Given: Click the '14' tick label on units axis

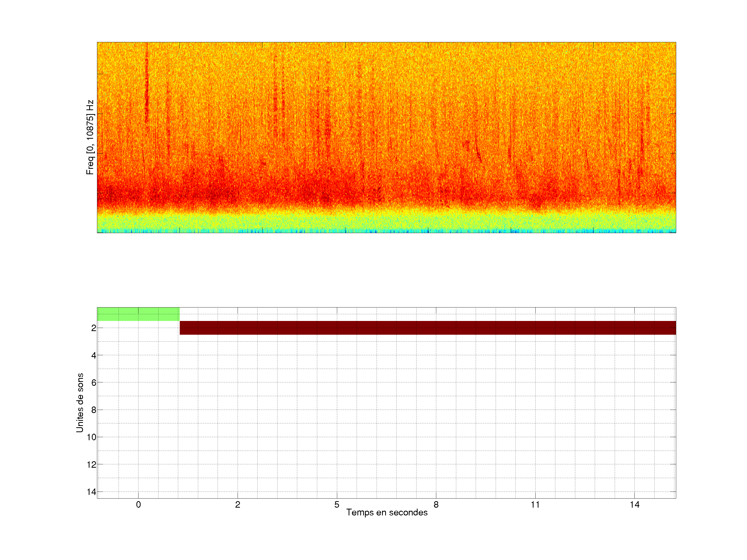Looking at the screenshot, I should click(92, 492).
